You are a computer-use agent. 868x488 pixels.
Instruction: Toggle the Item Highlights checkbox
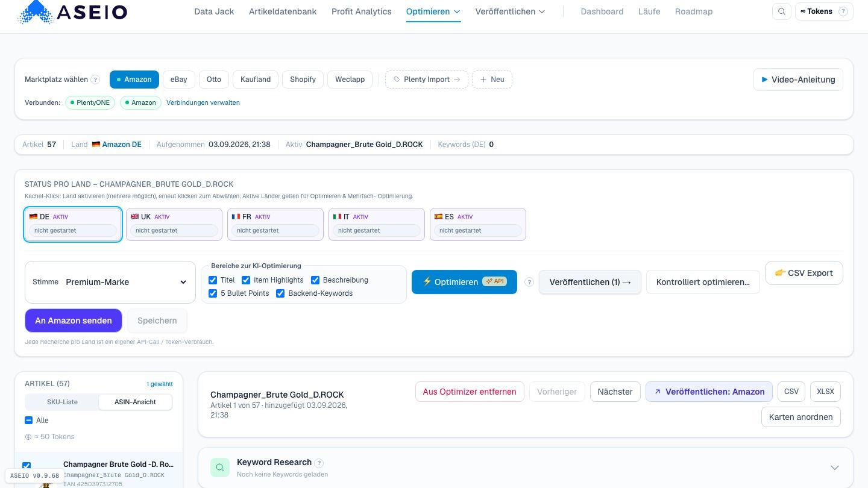pyautogui.click(x=246, y=280)
